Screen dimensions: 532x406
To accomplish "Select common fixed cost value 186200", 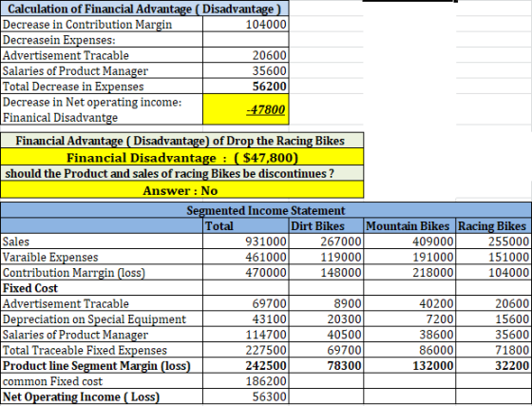I will (x=246, y=381).
